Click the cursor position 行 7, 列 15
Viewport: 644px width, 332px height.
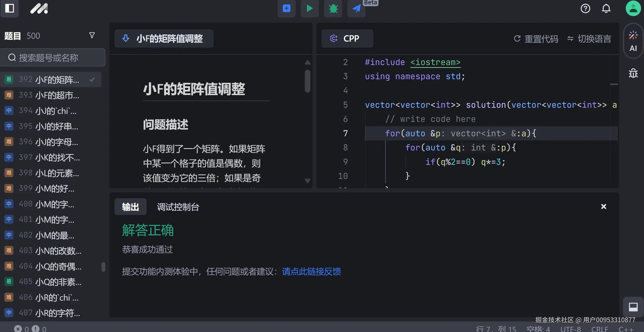[496, 329]
